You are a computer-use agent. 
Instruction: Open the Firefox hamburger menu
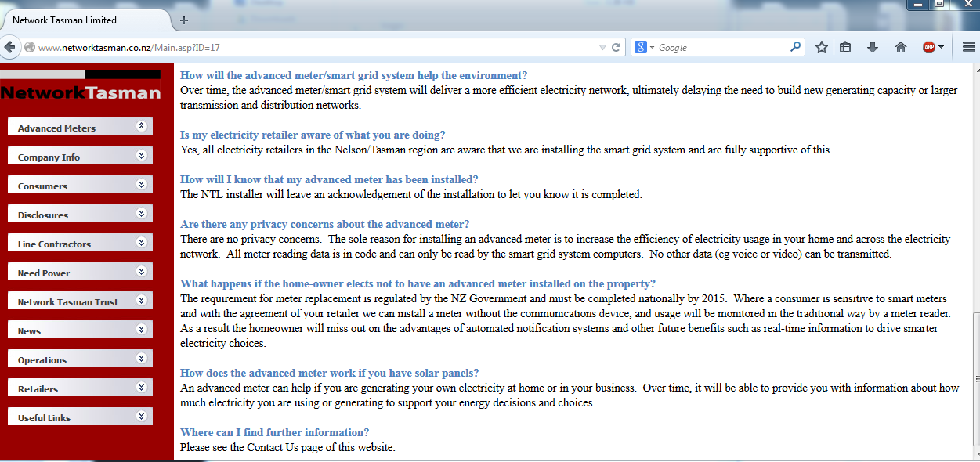[968, 47]
